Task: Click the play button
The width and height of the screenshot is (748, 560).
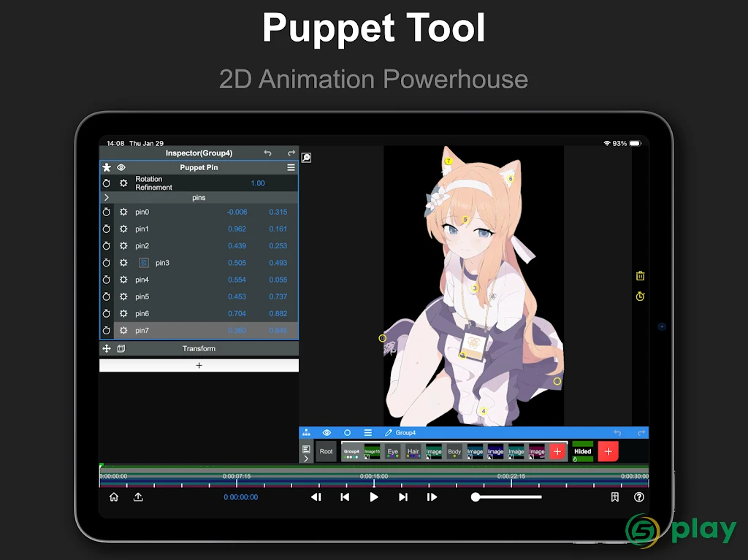Action: pyautogui.click(x=374, y=497)
